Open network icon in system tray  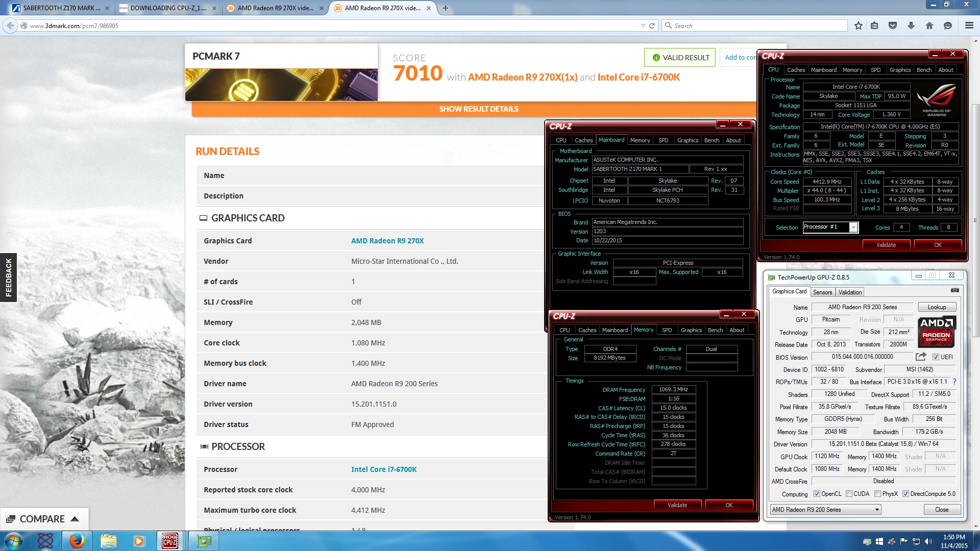coord(916,541)
